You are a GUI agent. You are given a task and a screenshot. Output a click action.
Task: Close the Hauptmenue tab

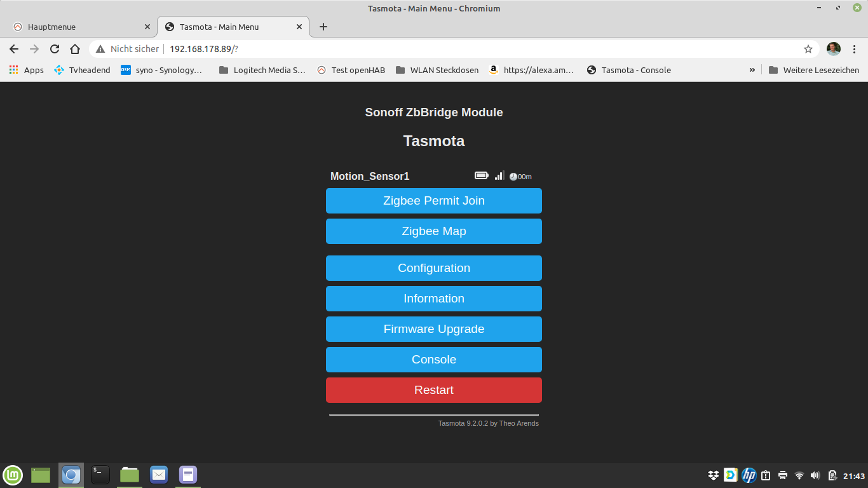[x=147, y=27]
